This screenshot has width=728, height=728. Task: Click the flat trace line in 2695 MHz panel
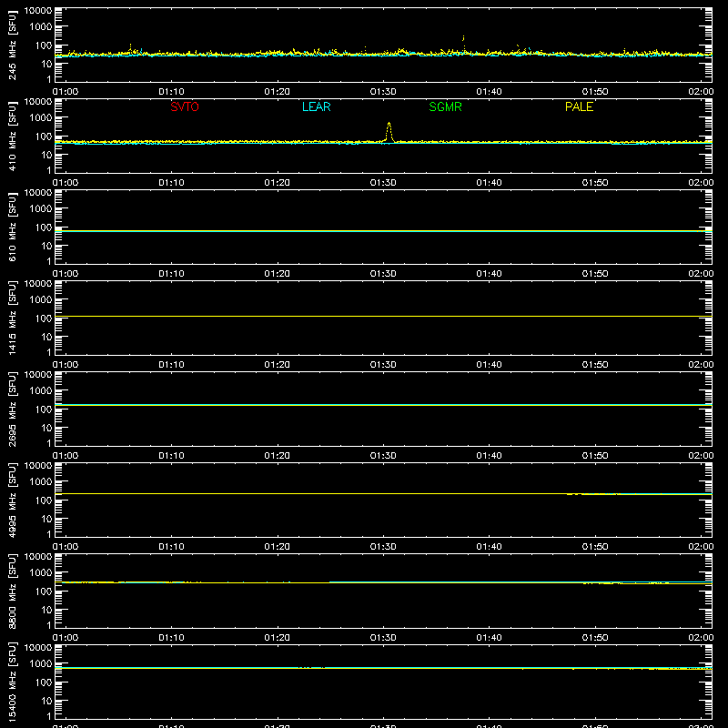(x=383, y=405)
